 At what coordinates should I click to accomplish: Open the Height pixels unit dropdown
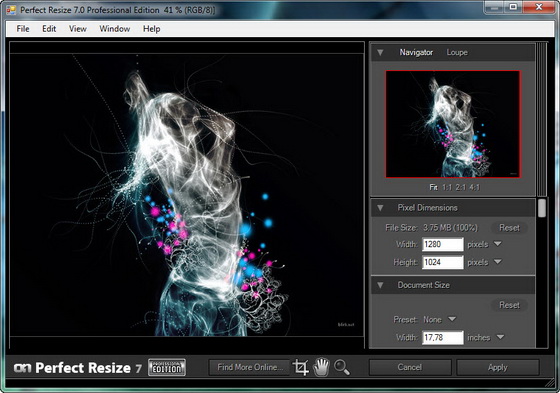(x=498, y=262)
